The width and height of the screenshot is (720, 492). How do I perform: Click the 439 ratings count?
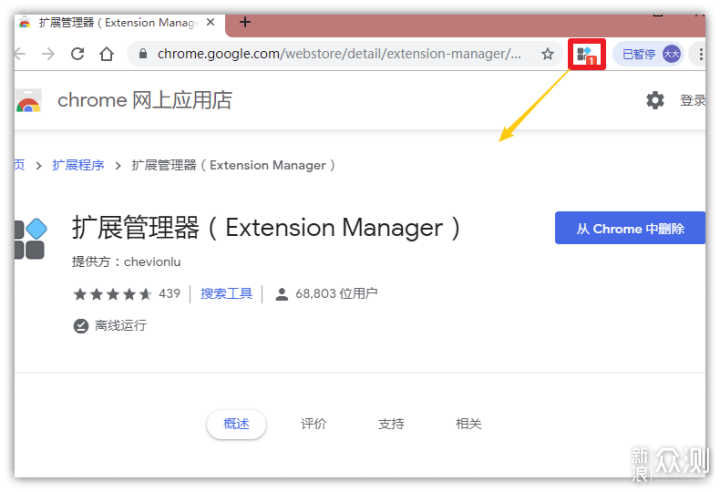point(169,293)
